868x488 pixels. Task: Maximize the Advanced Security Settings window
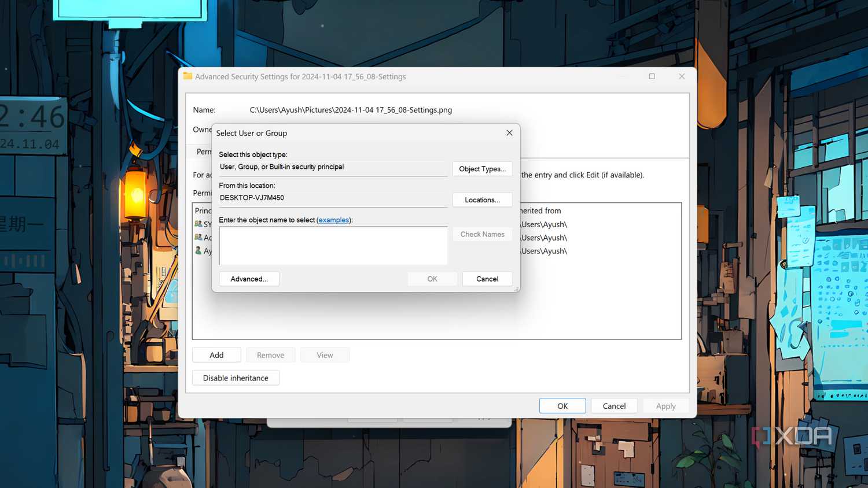pos(652,76)
